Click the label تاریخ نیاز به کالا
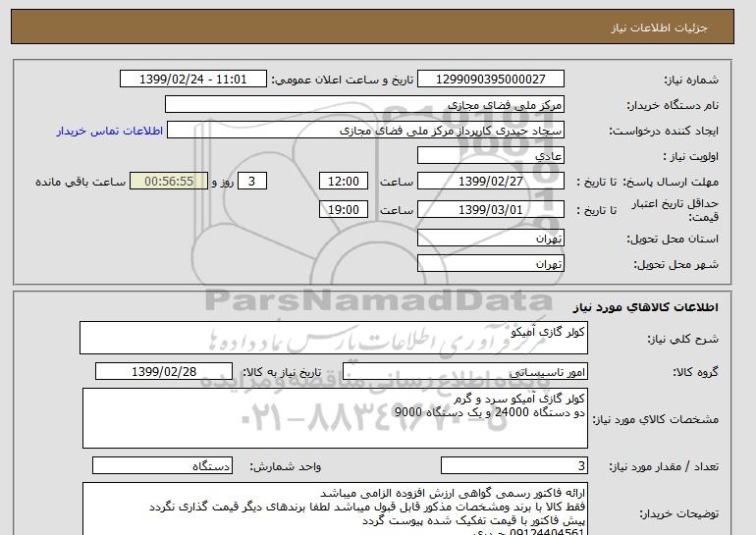The width and height of the screenshot is (756, 535). coord(282,372)
